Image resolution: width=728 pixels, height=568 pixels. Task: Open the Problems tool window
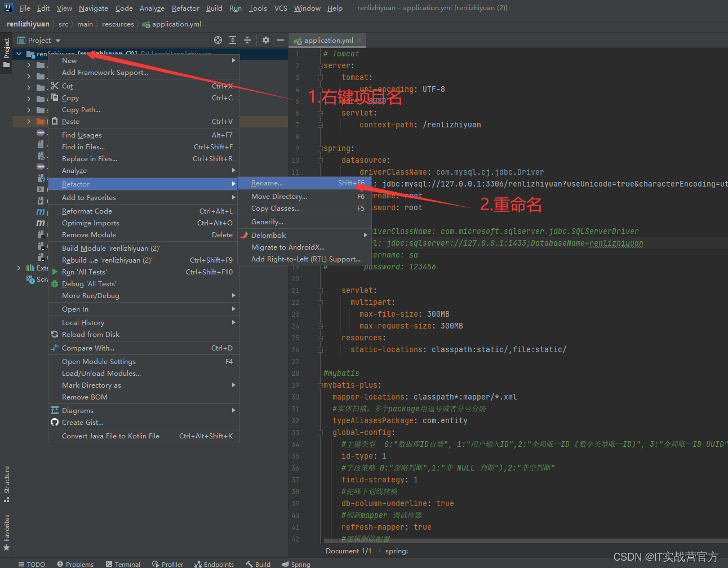coord(76,564)
